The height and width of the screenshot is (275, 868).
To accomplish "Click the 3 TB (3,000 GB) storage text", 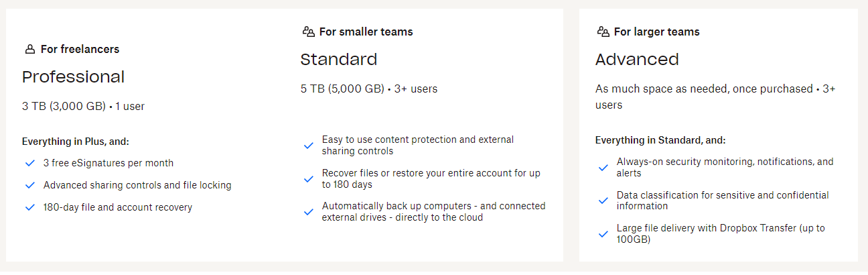I will [64, 106].
